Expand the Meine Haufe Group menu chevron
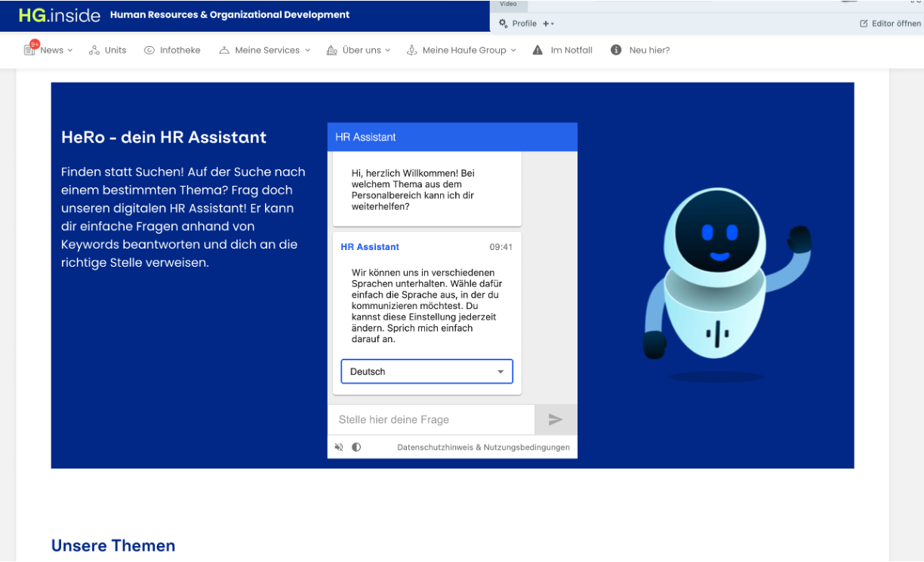 pos(513,51)
